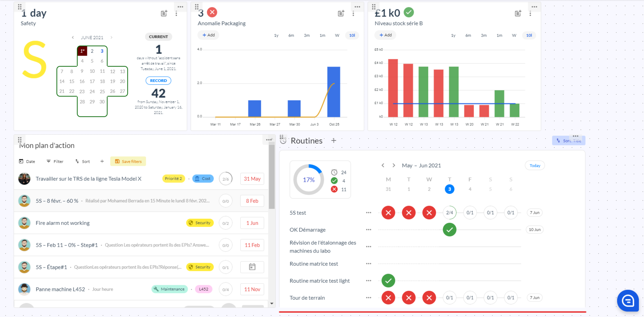Click the add-entry icon on Niveau stock widget
Screen dimensions: 644x317
coord(518,14)
